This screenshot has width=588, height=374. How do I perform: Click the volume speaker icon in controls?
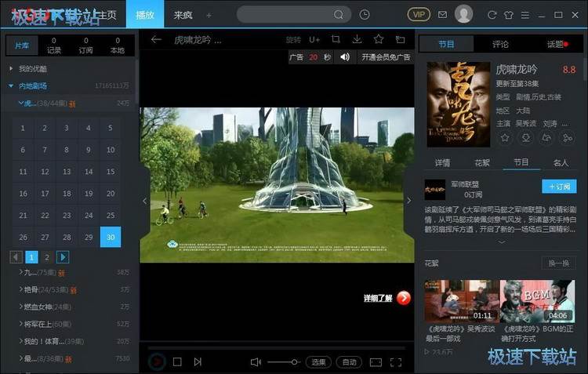[x=256, y=362]
